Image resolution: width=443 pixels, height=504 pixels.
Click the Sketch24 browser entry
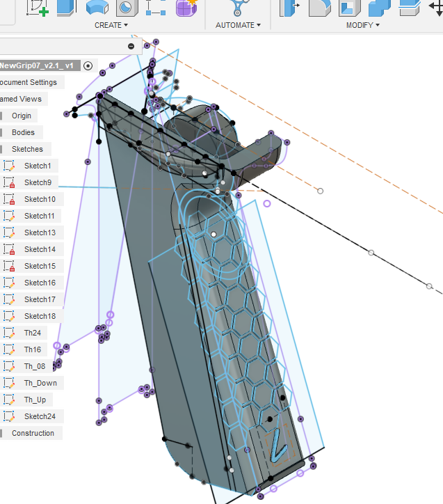coord(40,416)
